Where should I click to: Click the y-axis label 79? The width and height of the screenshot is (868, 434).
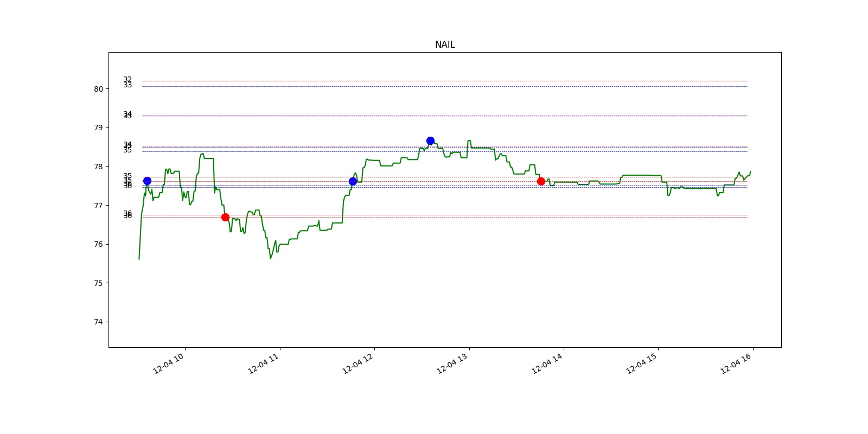[98, 127]
